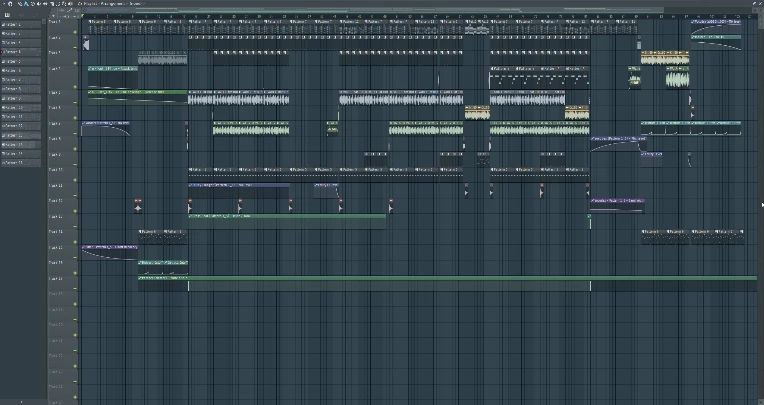764x405 pixels.
Task: Select the Slice tool in playlist toolbar
Action: coord(50,4)
